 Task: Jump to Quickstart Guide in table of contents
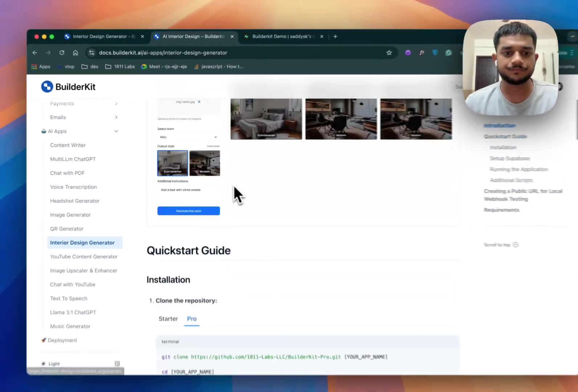pyautogui.click(x=505, y=136)
